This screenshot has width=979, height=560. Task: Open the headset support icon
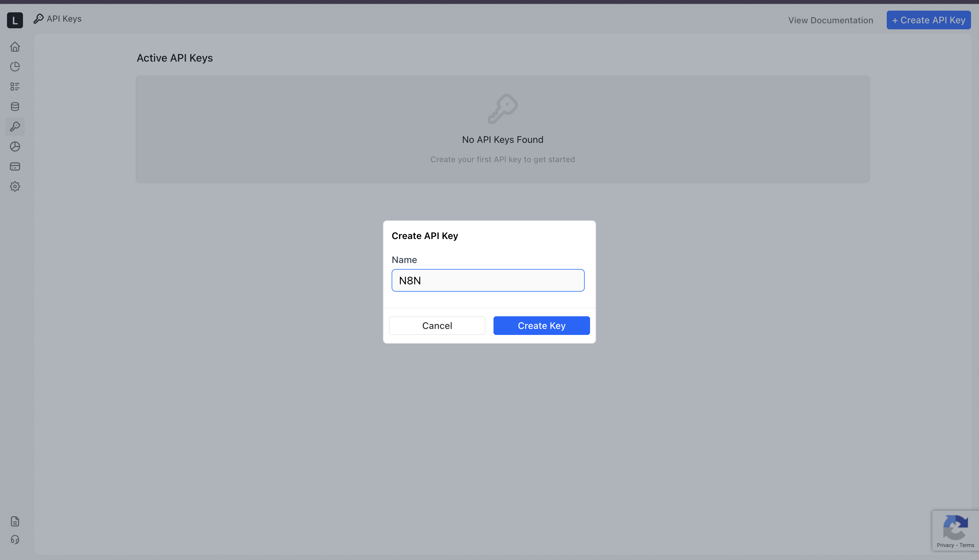pos(15,540)
